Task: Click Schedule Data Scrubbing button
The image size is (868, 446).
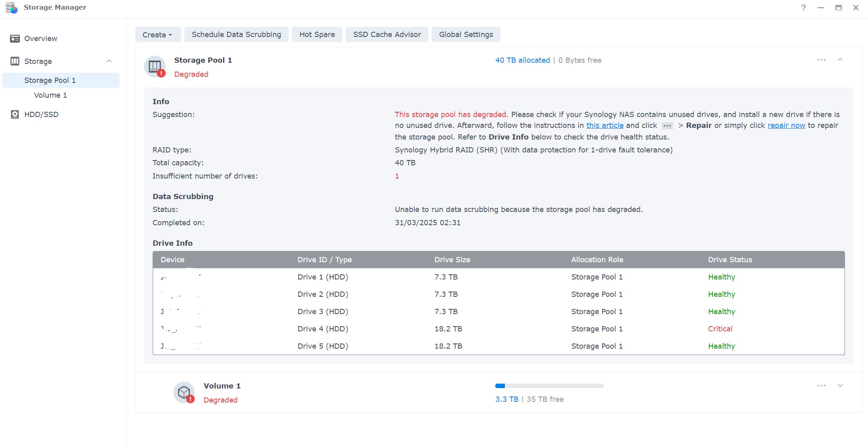Action: tap(236, 35)
